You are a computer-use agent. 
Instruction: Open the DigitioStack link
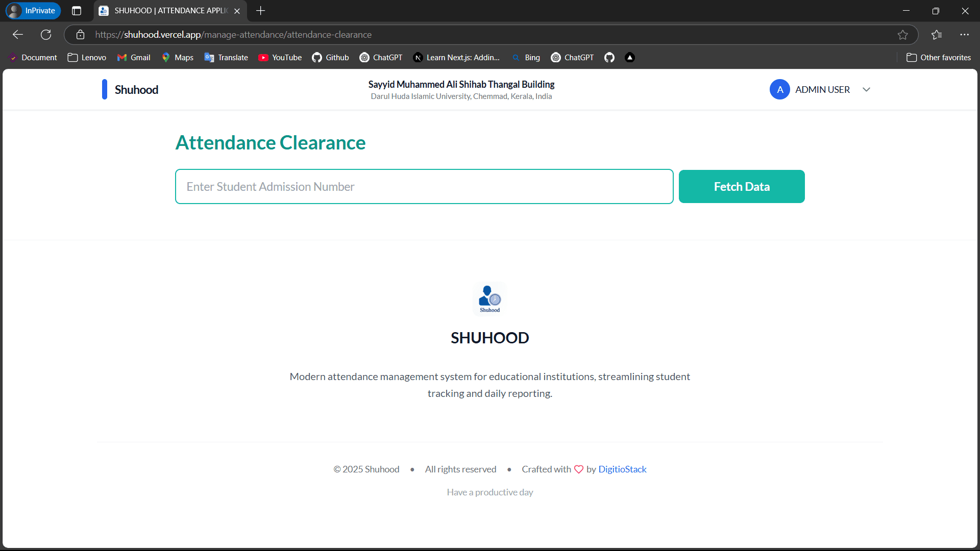coord(622,469)
